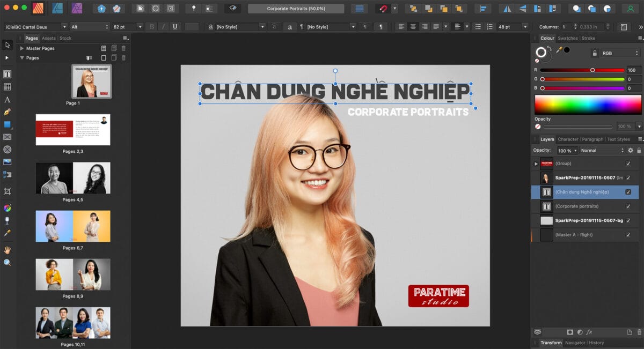644x349 pixels.
Task: Select the Crop tool
Action: pyautogui.click(x=8, y=191)
